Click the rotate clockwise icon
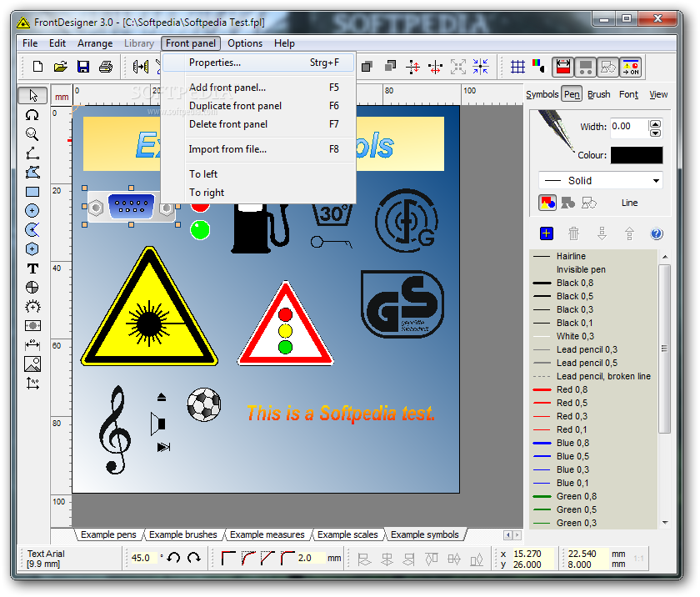The width and height of the screenshot is (700, 597). pyautogui.click(x=194, y=558)
